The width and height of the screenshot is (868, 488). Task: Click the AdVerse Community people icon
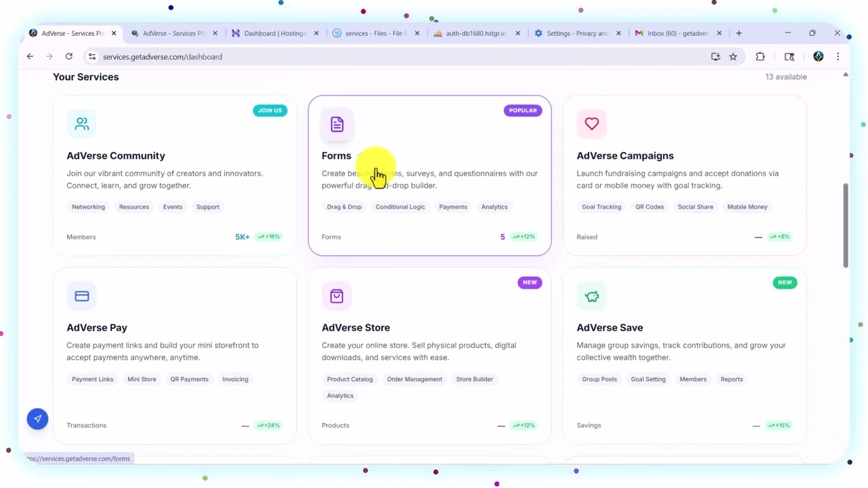point(82,124)
